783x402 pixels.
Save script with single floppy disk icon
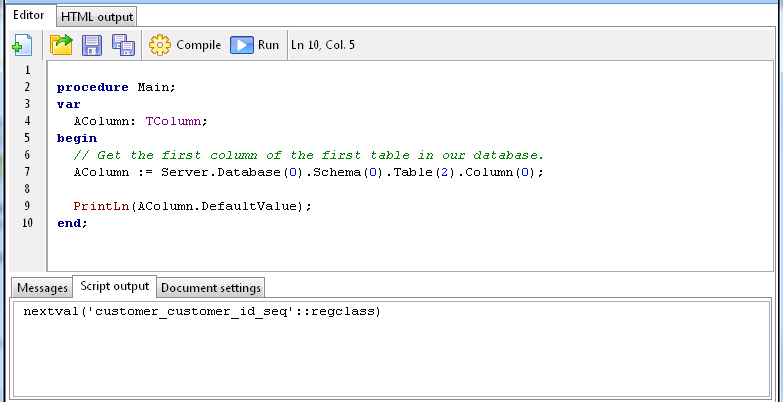(92, 45)
